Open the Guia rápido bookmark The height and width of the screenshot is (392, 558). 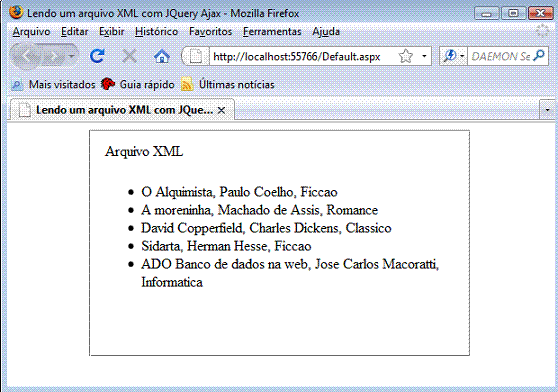(x=138, y=85)
